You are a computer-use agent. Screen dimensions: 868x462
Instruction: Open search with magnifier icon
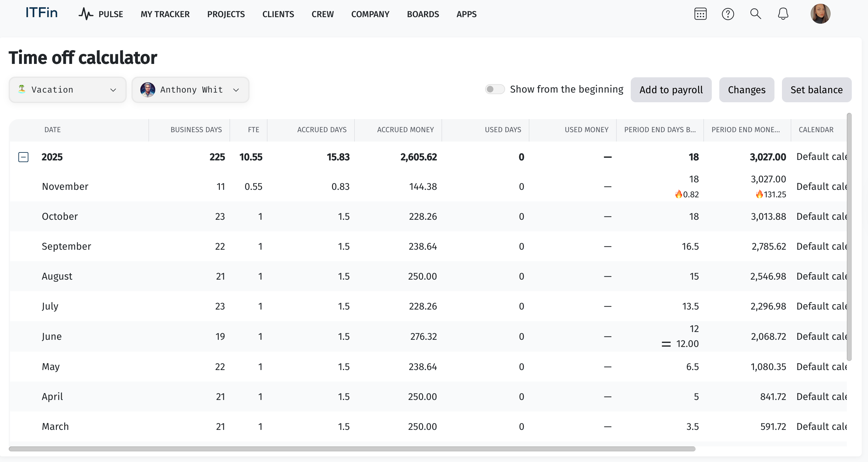point(755,14)
